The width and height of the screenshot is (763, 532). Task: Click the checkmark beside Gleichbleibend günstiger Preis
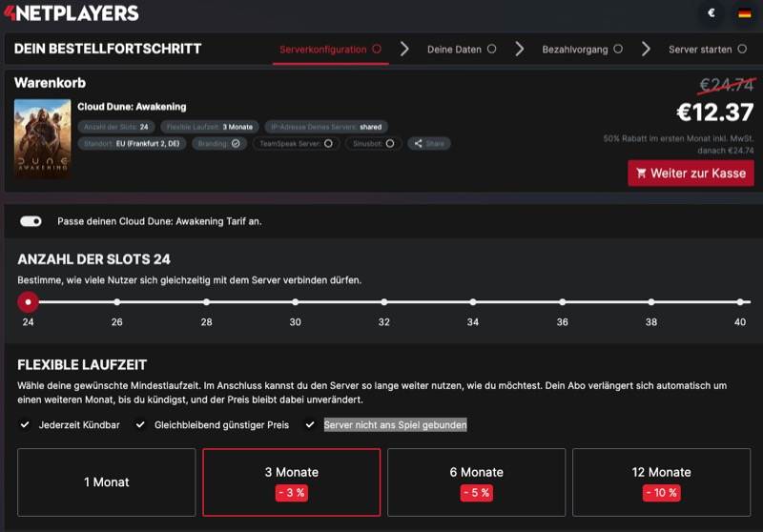tap(140, 424)
